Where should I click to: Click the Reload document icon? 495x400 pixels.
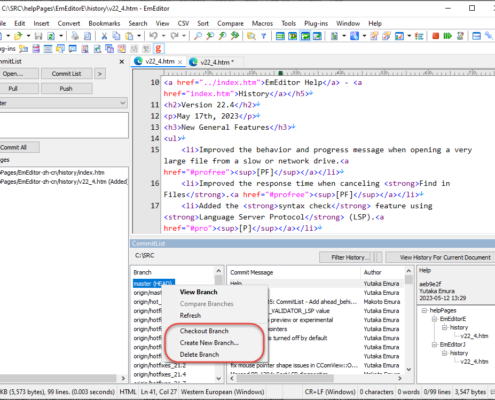coord(51,36)
